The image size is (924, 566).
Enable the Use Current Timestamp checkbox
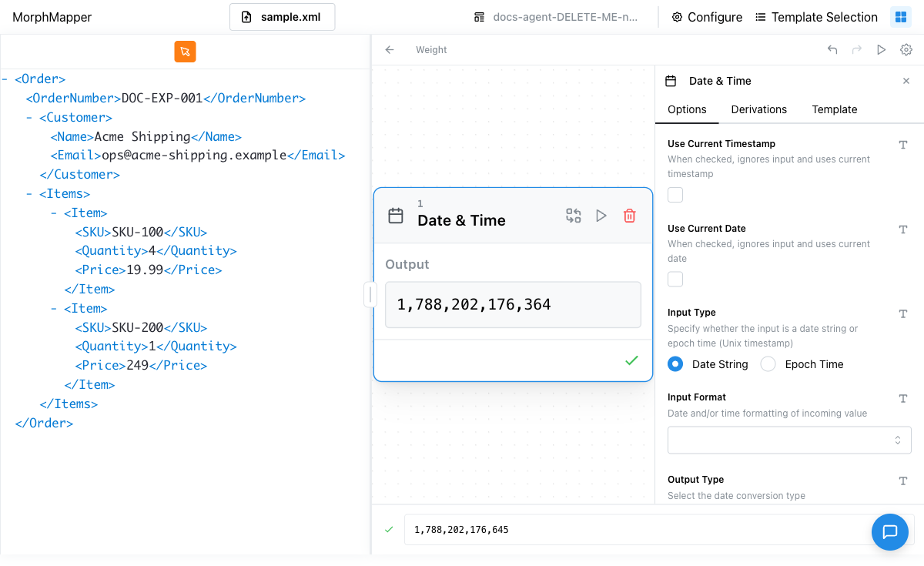[x=675, y=195]
